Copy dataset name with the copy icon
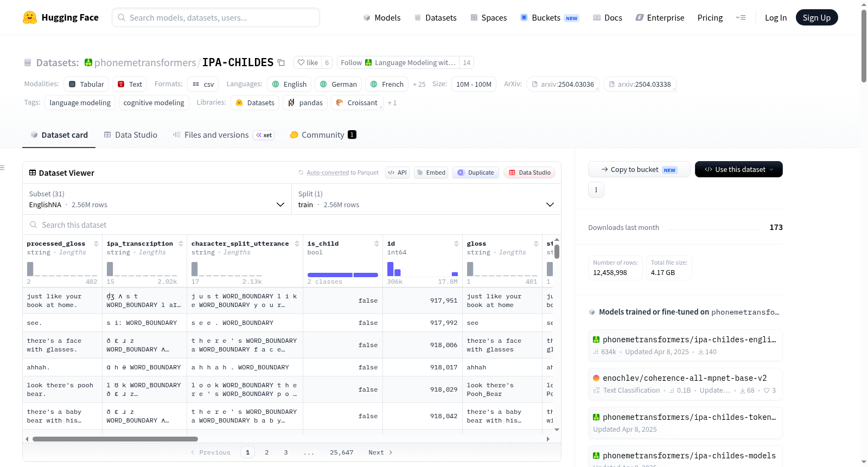 281,62
